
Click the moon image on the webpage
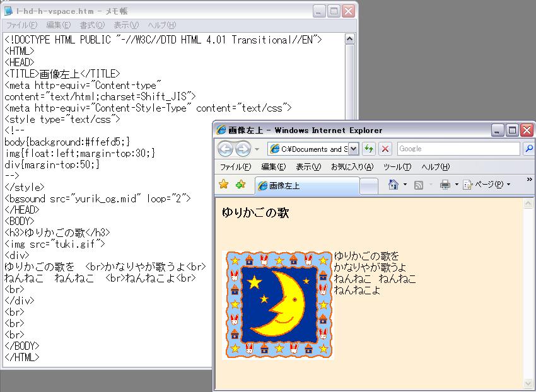[x=278, y=305]
